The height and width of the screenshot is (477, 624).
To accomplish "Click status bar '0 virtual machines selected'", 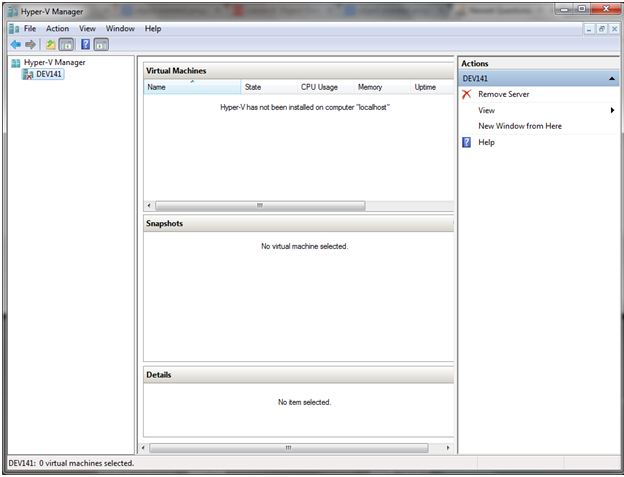I will [x=86, y=463].
